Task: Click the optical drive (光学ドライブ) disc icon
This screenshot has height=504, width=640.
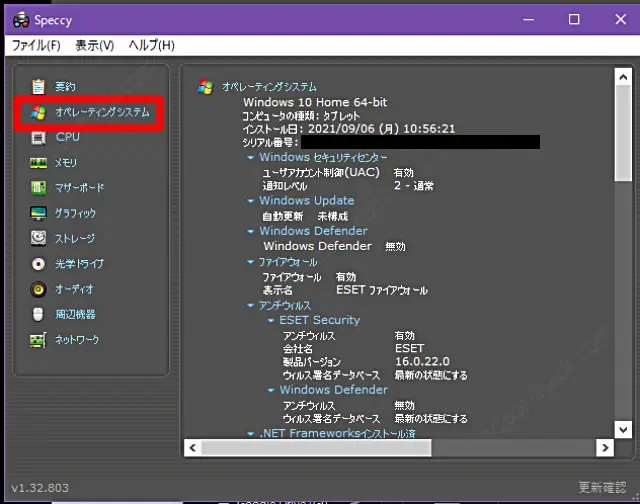Action: (38, 264)
